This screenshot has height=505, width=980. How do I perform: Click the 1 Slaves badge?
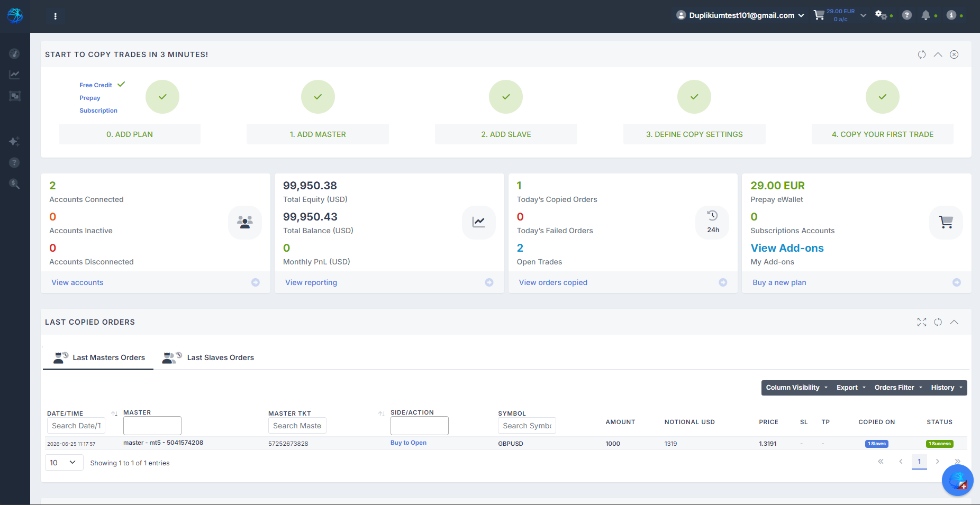click(x=877, y=444)
